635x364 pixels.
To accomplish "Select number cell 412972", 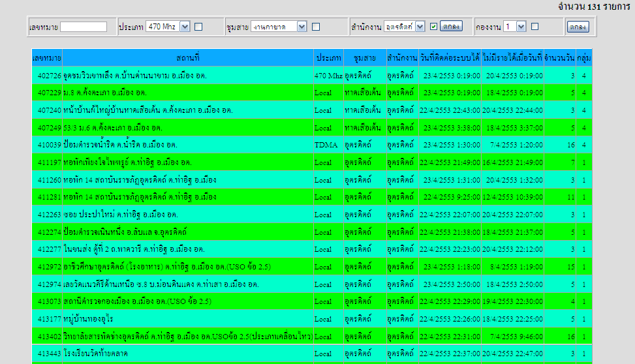I will click(x=47, y=267).
